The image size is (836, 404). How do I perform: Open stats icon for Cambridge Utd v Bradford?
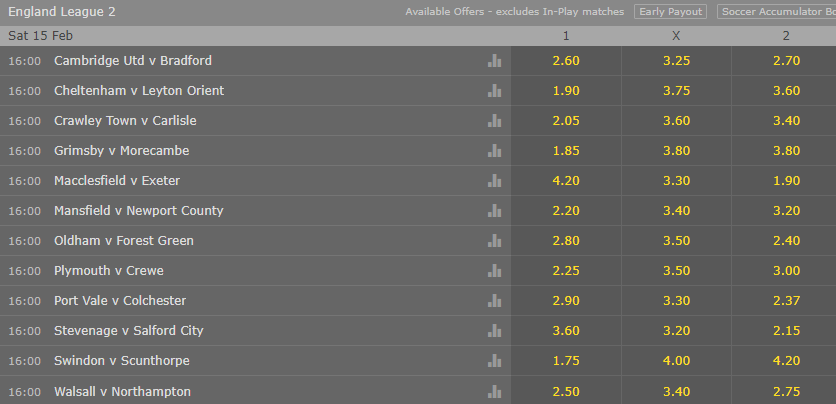coord(494,61)
